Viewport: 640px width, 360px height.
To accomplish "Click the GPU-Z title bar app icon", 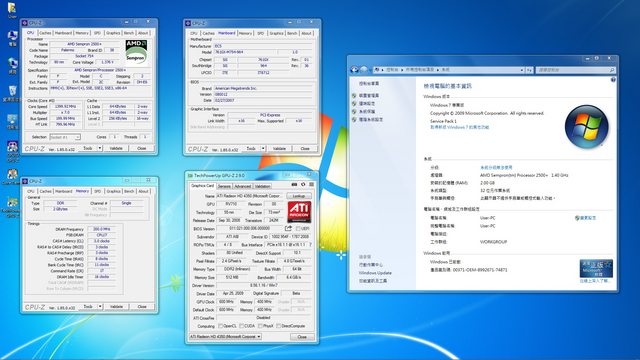I will coord(190,176).
